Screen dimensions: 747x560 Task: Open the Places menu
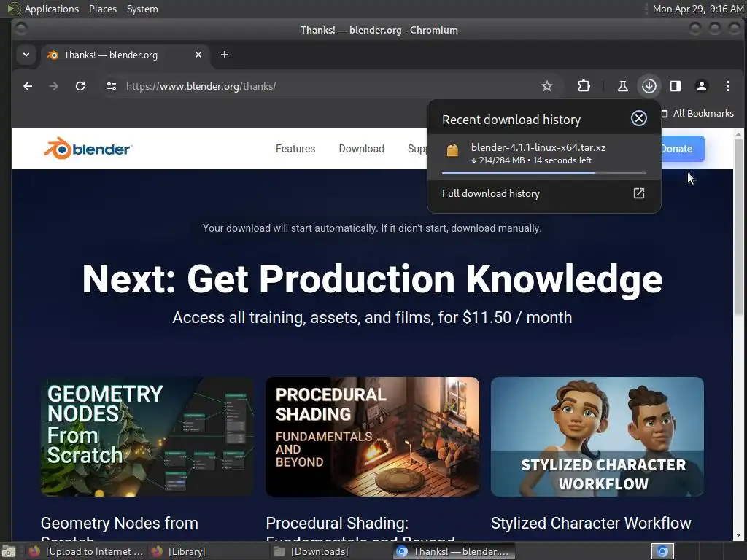103,9
